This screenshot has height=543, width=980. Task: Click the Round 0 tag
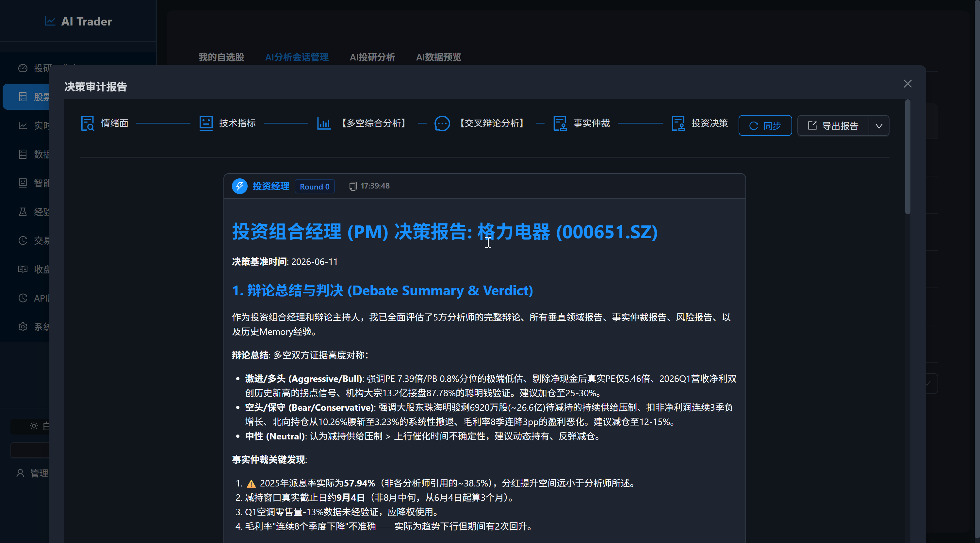pyautogui.click(x=315, y=187)
